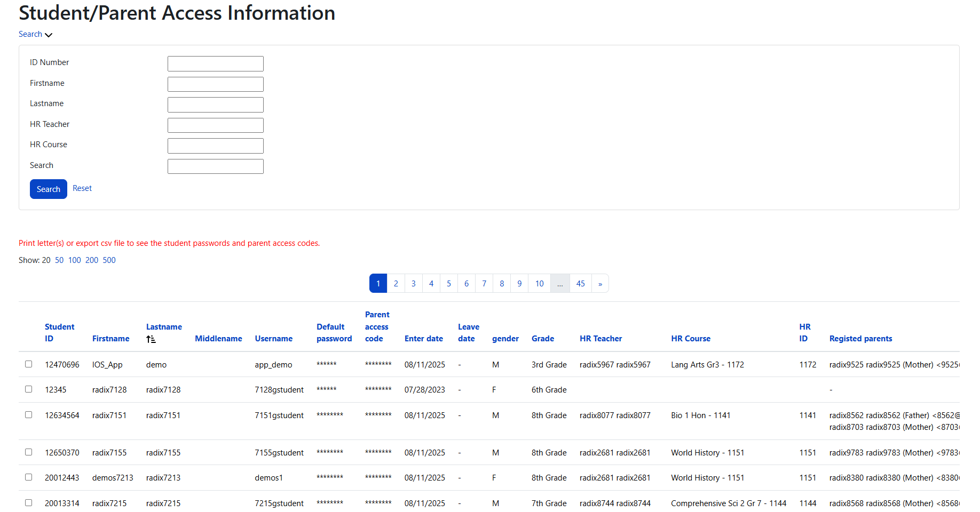The width and height of the screenshot is (980, 512).
Task: Focus the ID Number input field
Action: pyautogui.click(x=215, y=63)
